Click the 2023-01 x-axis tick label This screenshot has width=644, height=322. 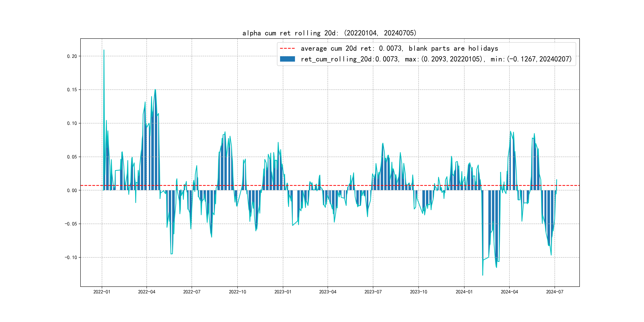(283, 292)
